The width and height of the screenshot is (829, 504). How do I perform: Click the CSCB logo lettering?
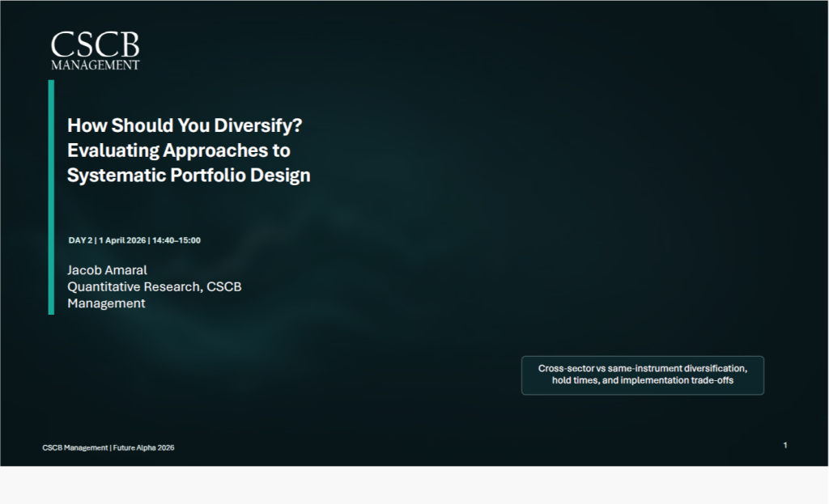coord(95,44)
